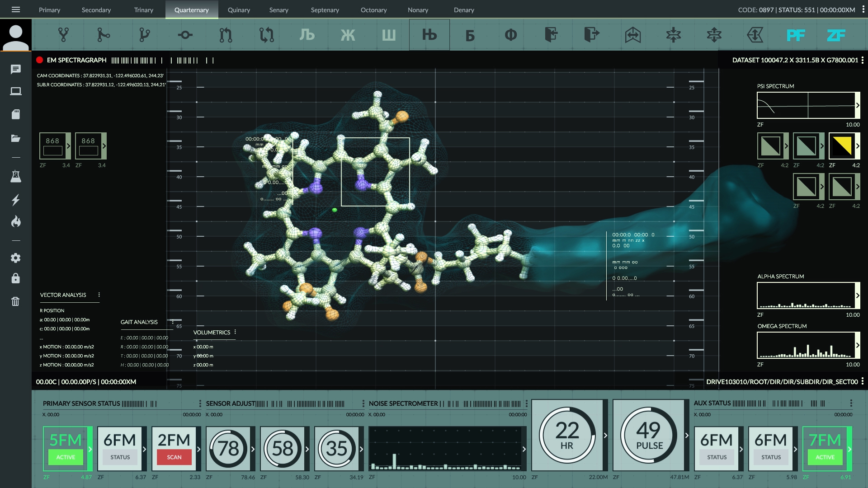The height and width of the screenshot is (488, 868).
Task: Open the DRIVE path options menu
Action: pyautogui.click(x=863, y=381)
